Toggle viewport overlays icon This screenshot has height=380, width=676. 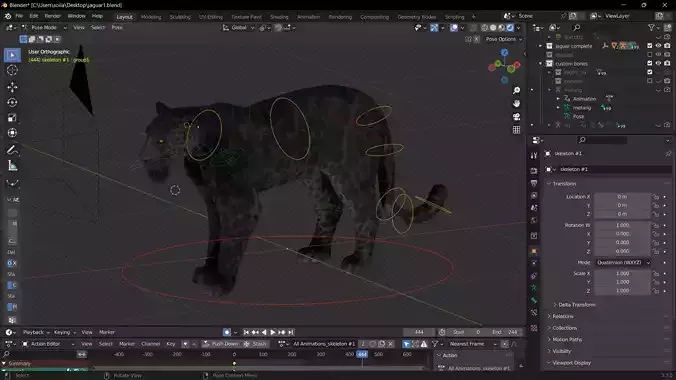pos(454,28)
